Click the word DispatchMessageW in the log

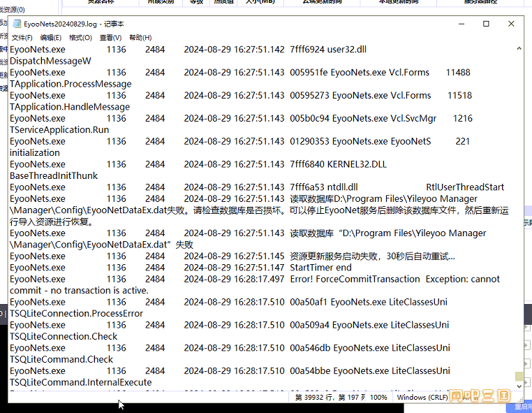click(50, 61)
